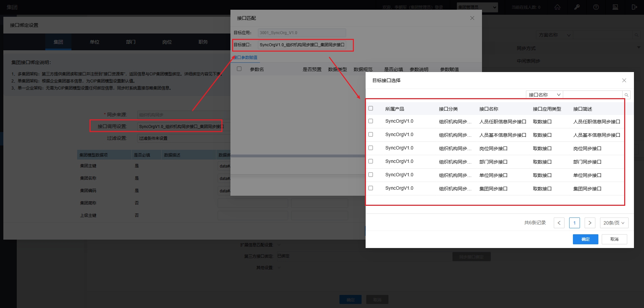Screen dimensions: 644x308
Task: Click search icon beside 方案名称 filter
Action: coord(636,35)
